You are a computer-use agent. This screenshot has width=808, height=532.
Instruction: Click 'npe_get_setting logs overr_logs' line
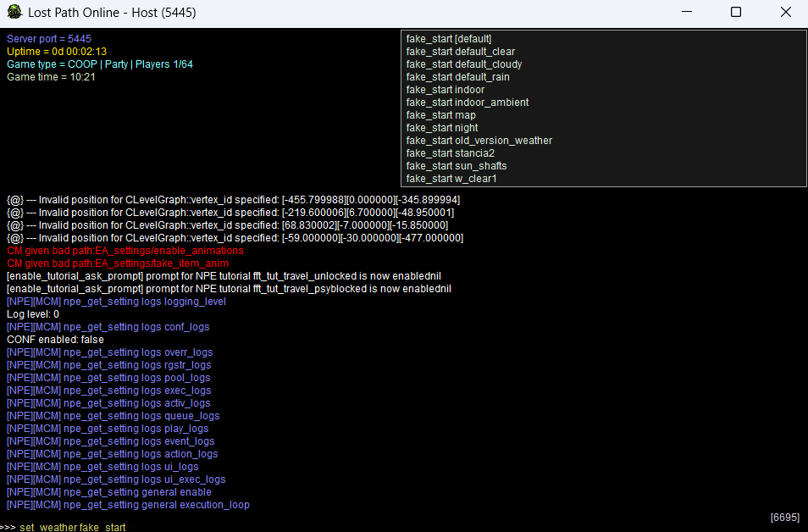[x=110, y=352]
